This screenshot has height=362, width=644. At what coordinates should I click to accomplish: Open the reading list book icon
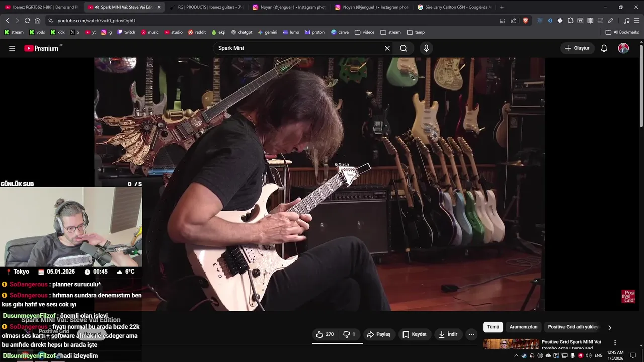pos(590,21)
